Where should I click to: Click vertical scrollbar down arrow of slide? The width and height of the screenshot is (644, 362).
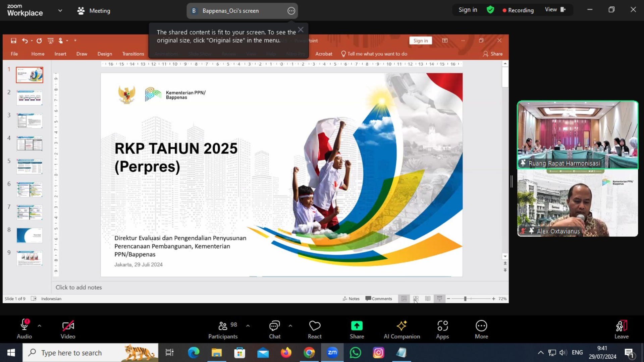point(505,256)
